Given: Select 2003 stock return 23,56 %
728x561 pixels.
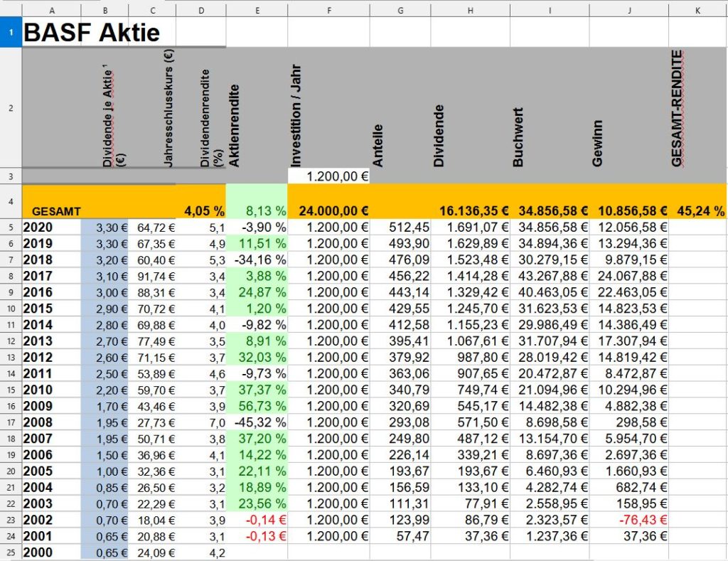Looking at the screenshot, I should [257, 503].
